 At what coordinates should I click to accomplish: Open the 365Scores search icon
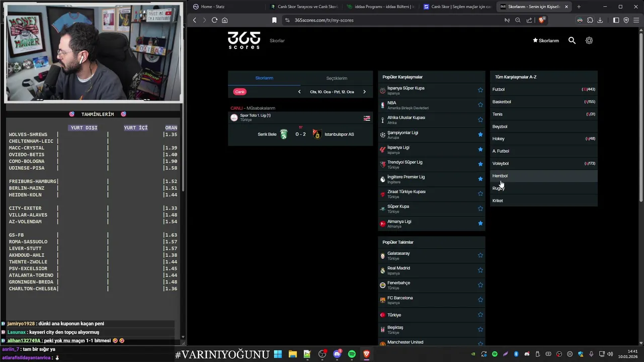572,40
